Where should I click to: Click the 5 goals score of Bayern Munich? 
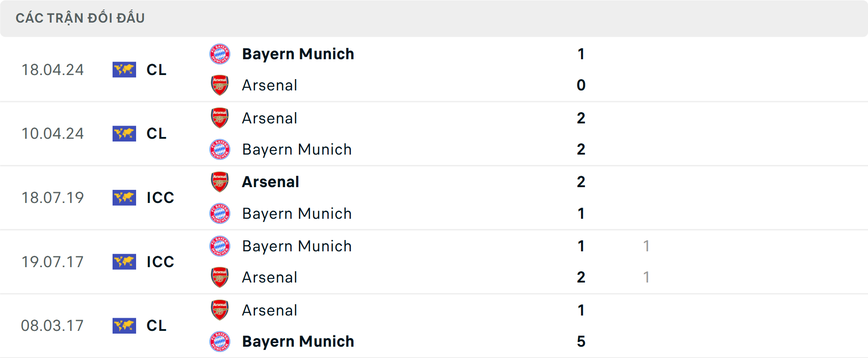click(x=581, y=342)
